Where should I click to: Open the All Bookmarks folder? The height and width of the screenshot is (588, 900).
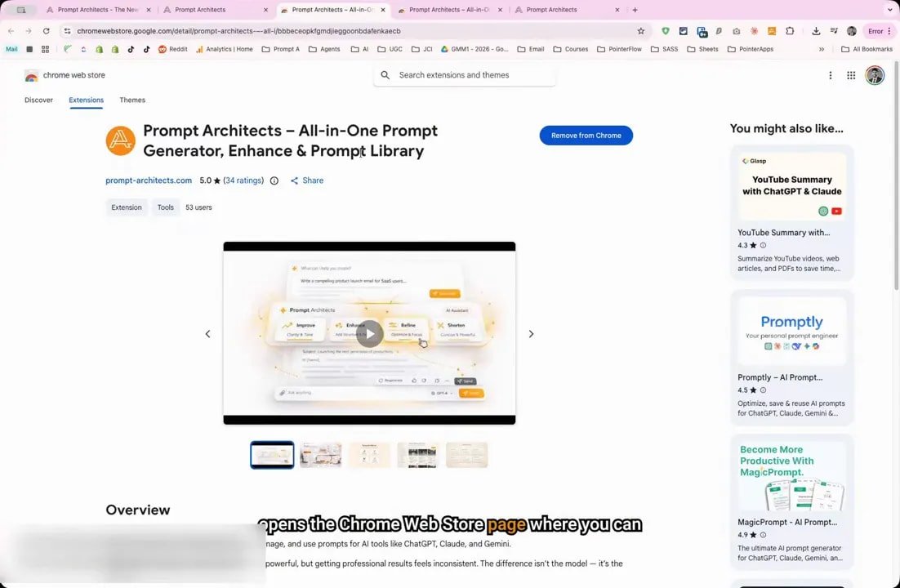(867, 49)
